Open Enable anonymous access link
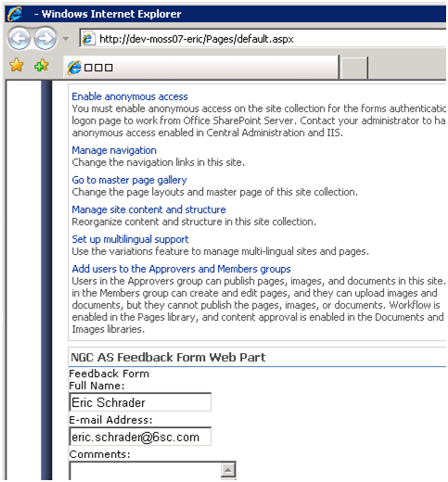 pyautogui.click(x=130, y=96)
